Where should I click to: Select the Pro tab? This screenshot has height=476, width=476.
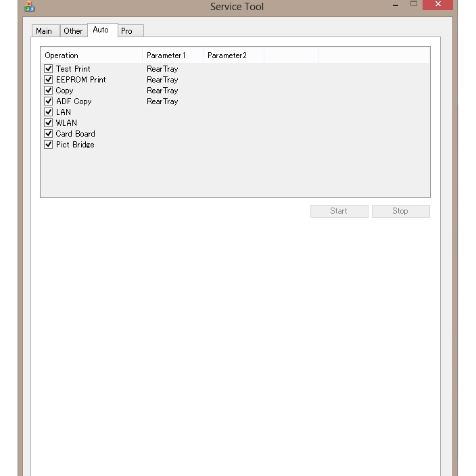[x=127, y=31]
